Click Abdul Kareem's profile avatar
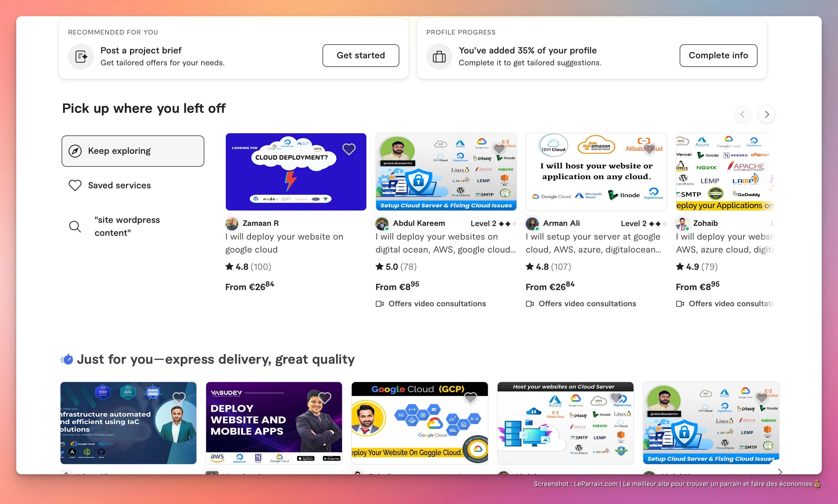The height and width of the screenshot is (504, 838). click(x=382, y=223)
